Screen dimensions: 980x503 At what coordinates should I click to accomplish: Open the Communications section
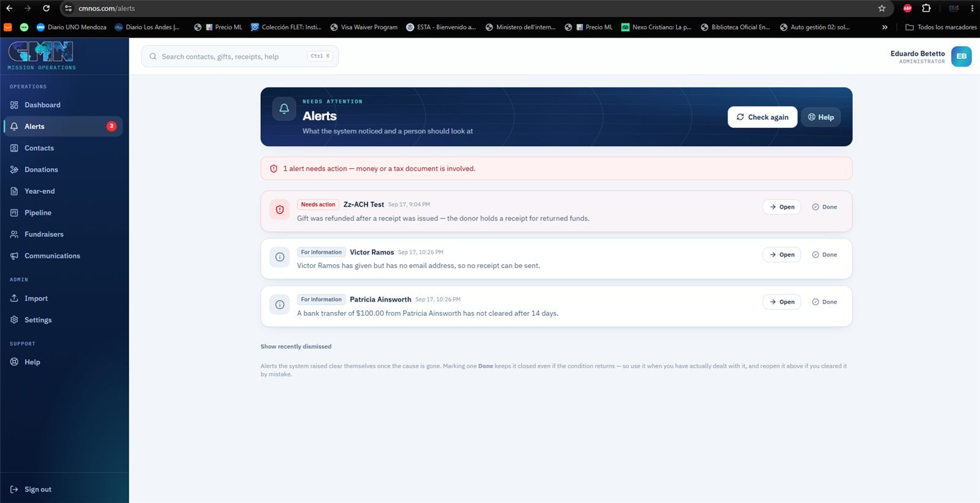click(63, 256)
